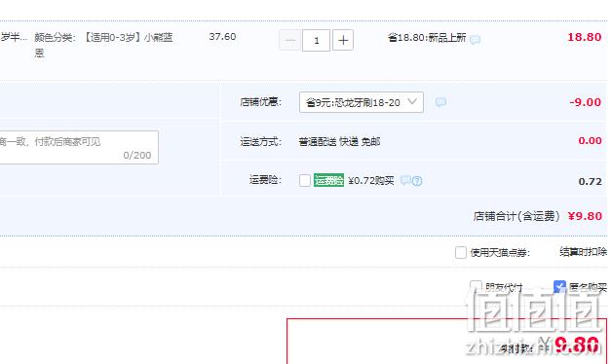Click the 0.00 shipping fee amount
This screenshot has width=611, height=364.
click(x=590, y=140)
